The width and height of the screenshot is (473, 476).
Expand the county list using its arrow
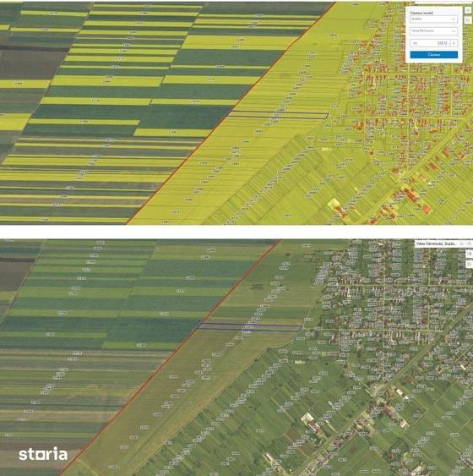(454, 19)
